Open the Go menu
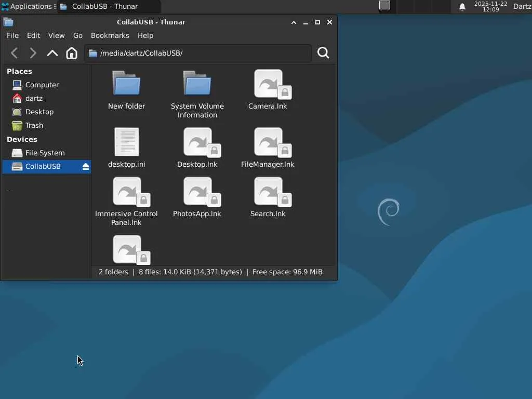Image resolution: width=532 pixels, height=399 pixels. pyautogui.click(x=78, y=36)
